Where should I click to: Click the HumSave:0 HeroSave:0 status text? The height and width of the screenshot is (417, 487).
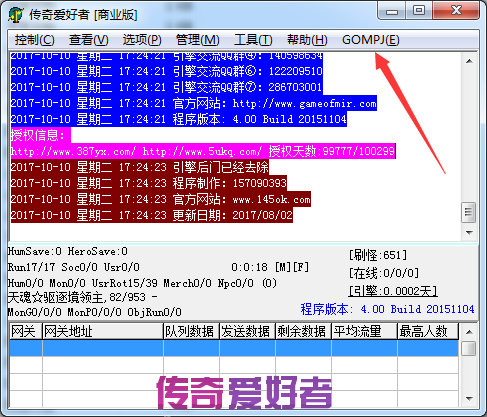coord(68,251)
